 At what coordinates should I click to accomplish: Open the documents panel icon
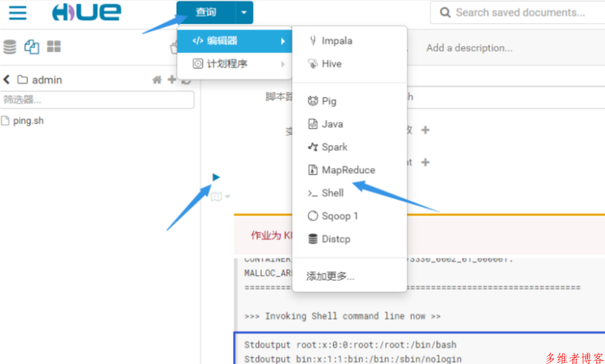(32, 46)
